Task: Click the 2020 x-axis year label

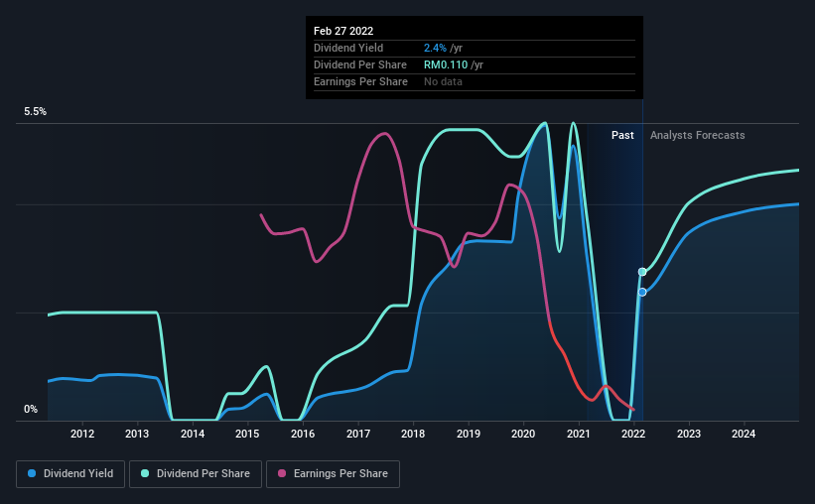Action: click(x=523, y=434)
